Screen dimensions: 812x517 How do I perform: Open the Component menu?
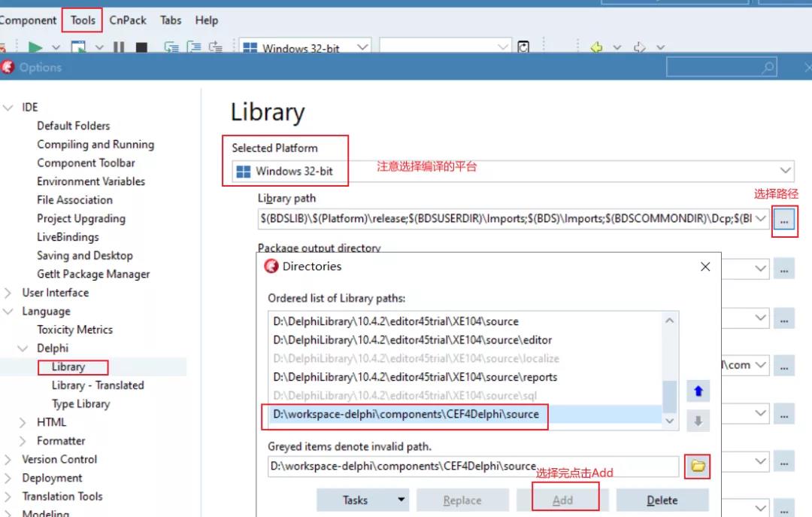tap(28, 20)
